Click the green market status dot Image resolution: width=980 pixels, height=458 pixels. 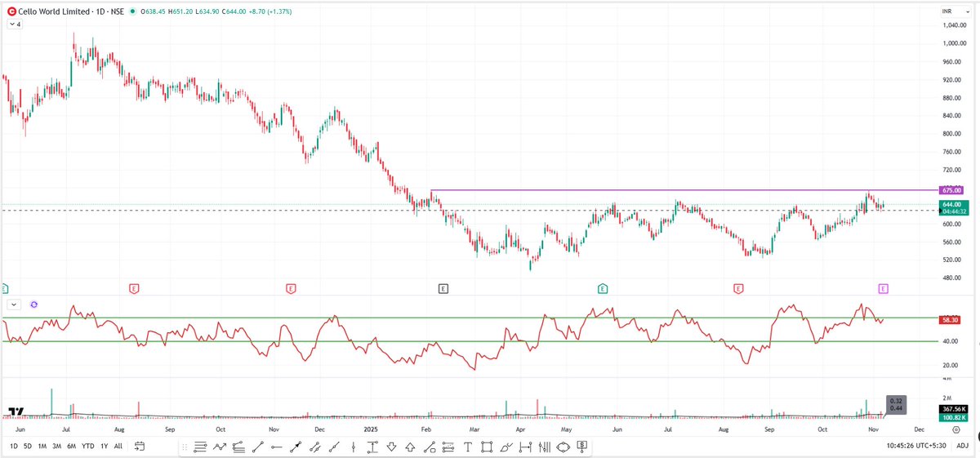(x=134, y=11)
